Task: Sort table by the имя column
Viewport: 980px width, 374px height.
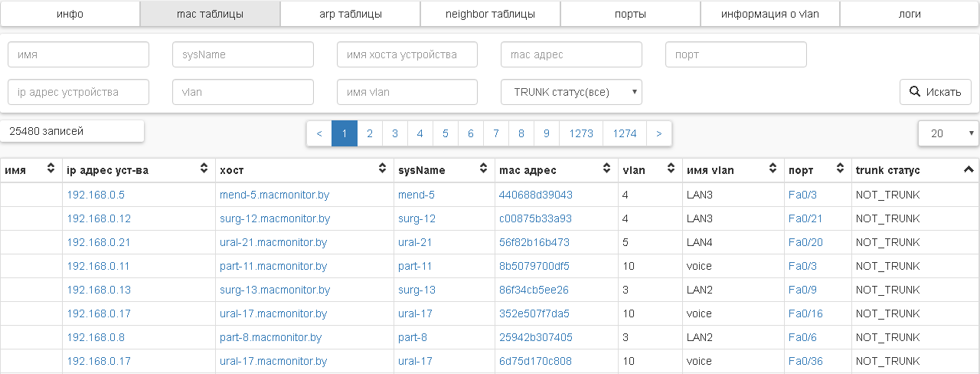Action: 51,169
